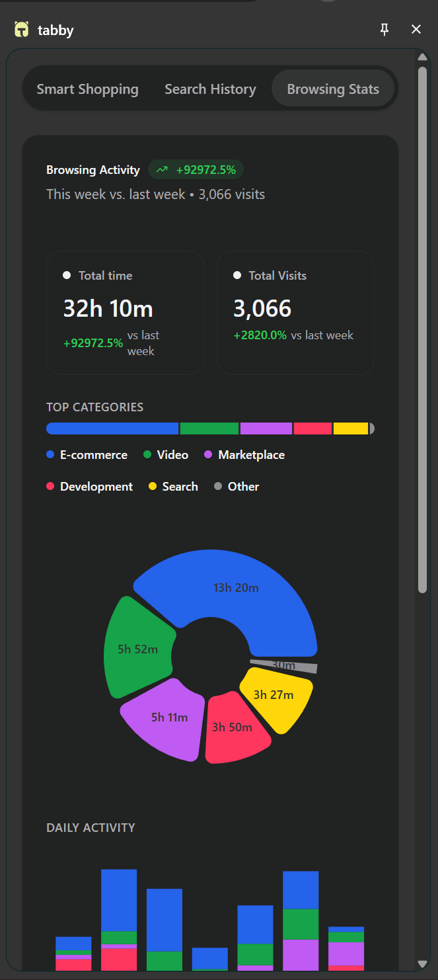The width and height of the screenshot is (438, 980).
Task: Toggle the Video legend entry
Action: coord(166,455)
